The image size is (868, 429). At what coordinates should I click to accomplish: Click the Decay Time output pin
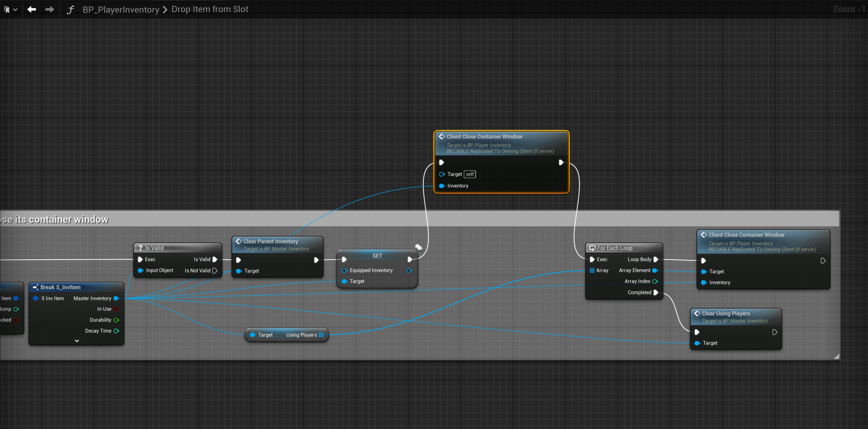(116, 331)
